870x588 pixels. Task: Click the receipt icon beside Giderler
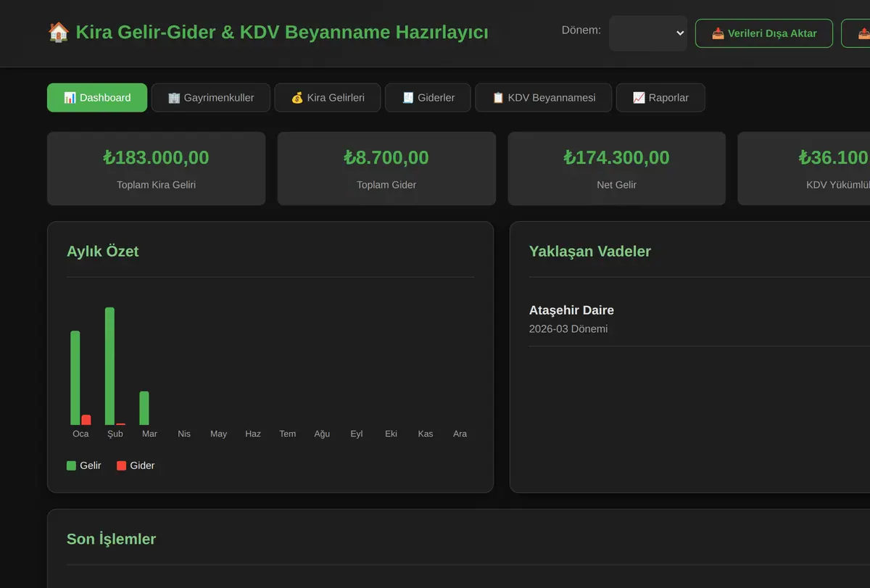click(x=408, y=98)
